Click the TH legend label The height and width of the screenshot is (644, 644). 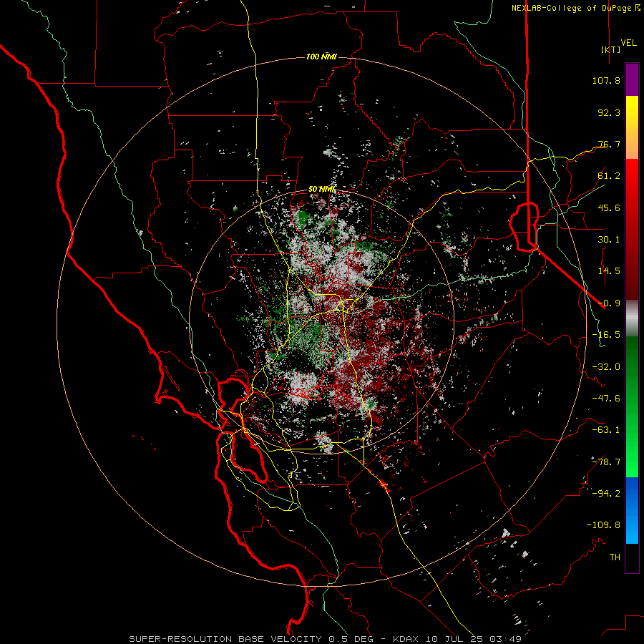tap(615, 557)
